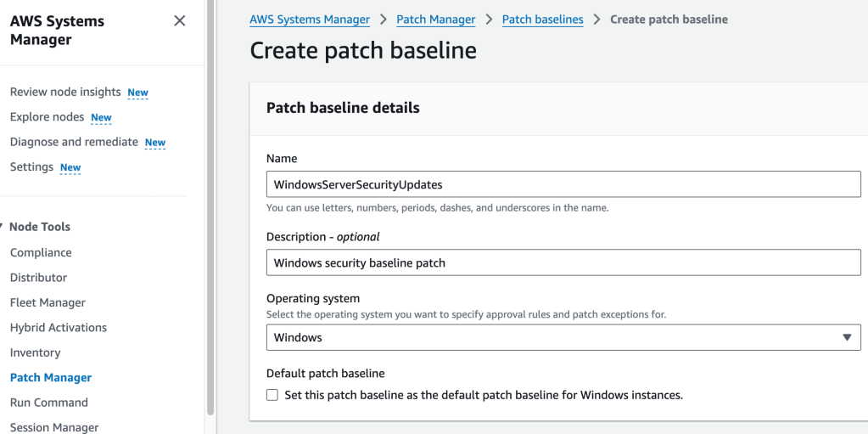Select Explore nodes in sidebar

(x=48, y=117)
